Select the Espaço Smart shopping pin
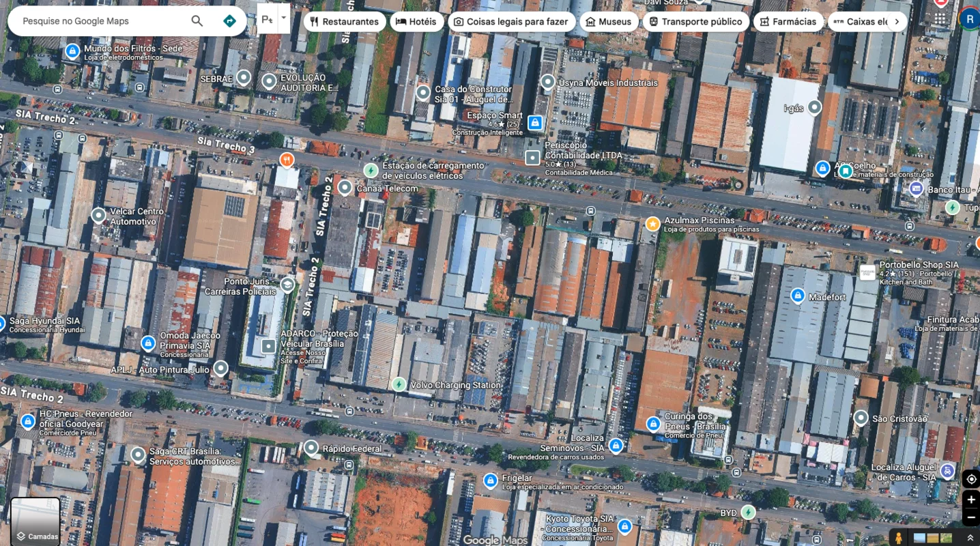 (x=535, y=122)
